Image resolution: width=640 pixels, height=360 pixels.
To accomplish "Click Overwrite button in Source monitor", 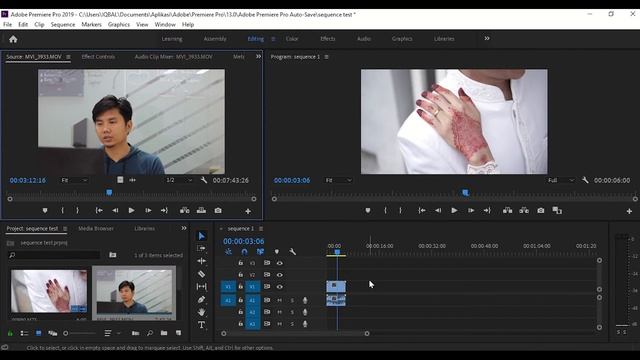I will (x=201, y=211).
